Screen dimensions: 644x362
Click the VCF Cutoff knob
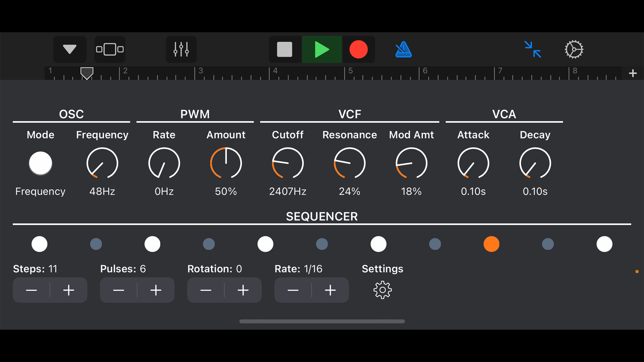pos(288,163)
